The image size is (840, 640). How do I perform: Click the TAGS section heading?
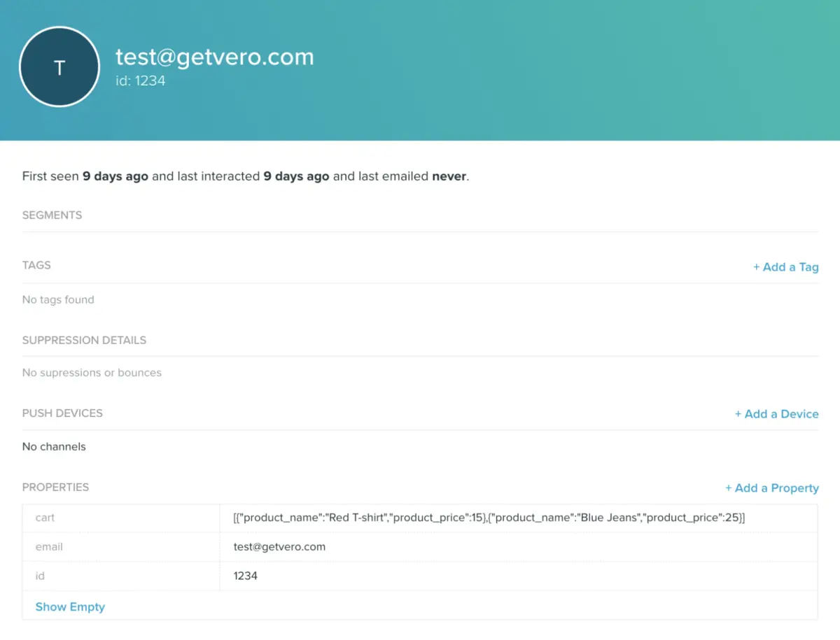pos(36,265)
